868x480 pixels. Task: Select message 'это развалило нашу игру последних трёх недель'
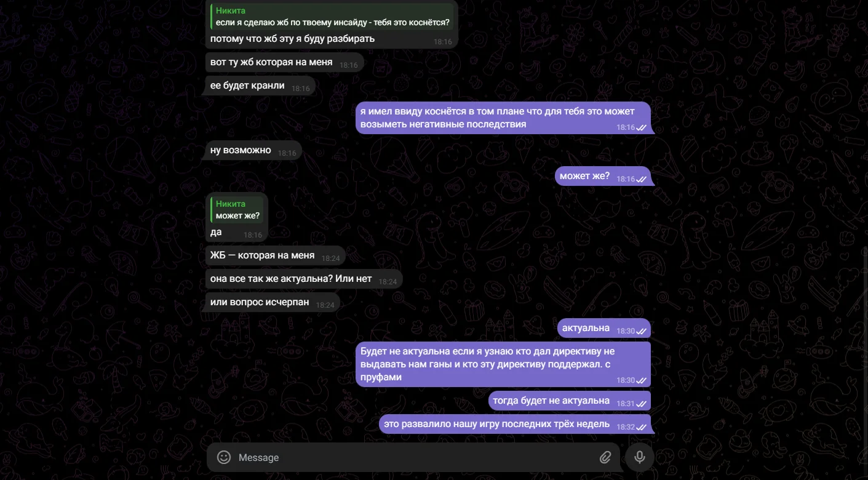pos(515,424)
